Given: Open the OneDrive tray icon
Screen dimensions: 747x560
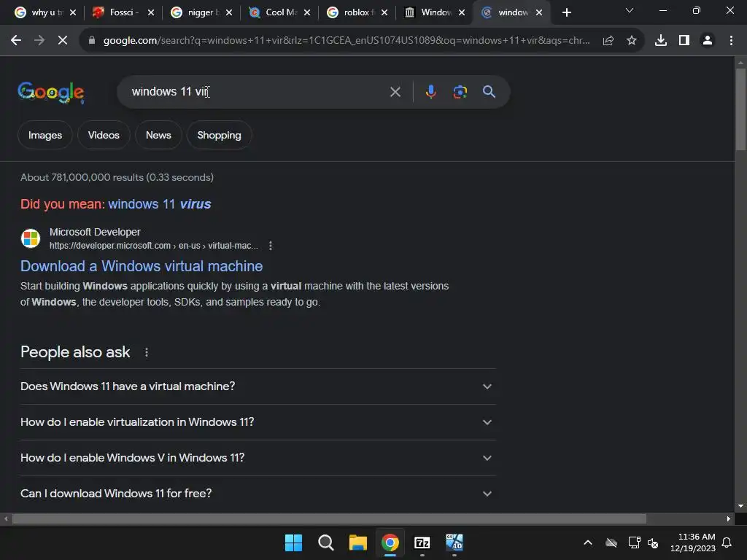Looking at the screenshot, I should [611, 542].
